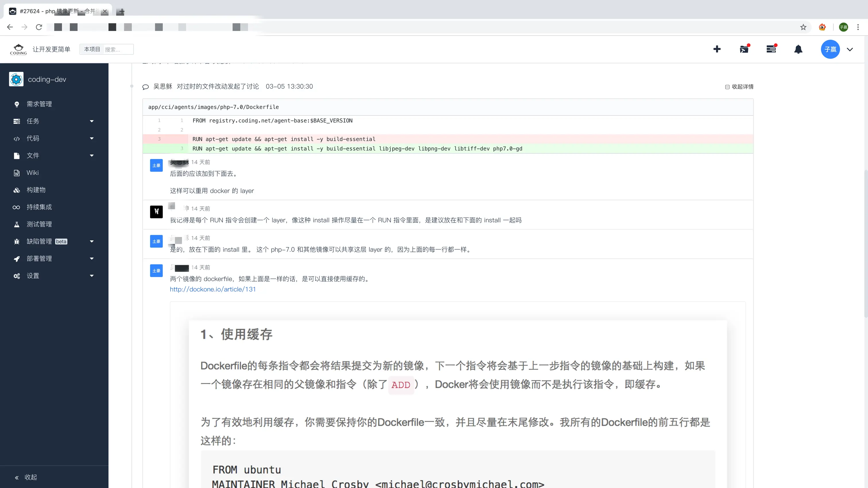Open the dockone.io article link
Image resolution: width=868 pixels, height=488 pixels.
click(x=213, y=289)
